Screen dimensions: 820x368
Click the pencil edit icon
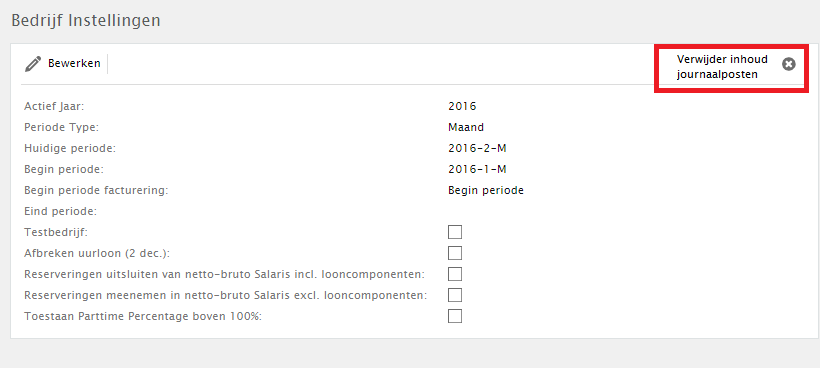point(32,64)
